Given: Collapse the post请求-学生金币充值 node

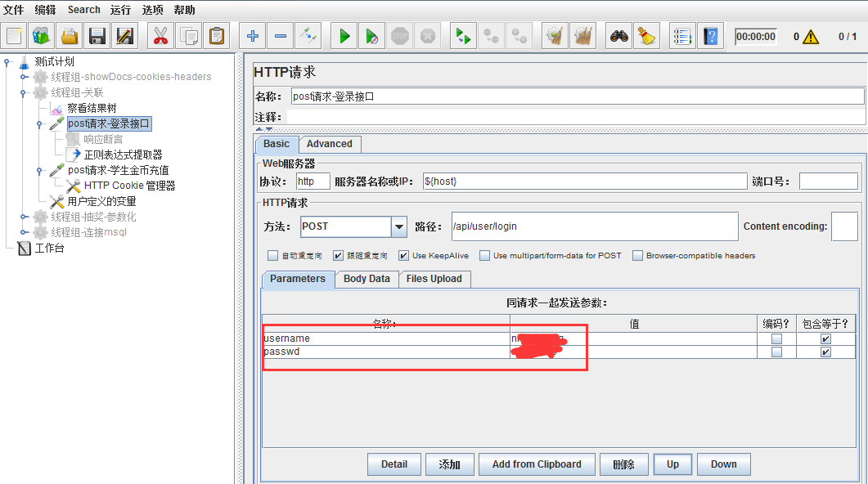Looking at the screenshot, I should coord(40,170).
